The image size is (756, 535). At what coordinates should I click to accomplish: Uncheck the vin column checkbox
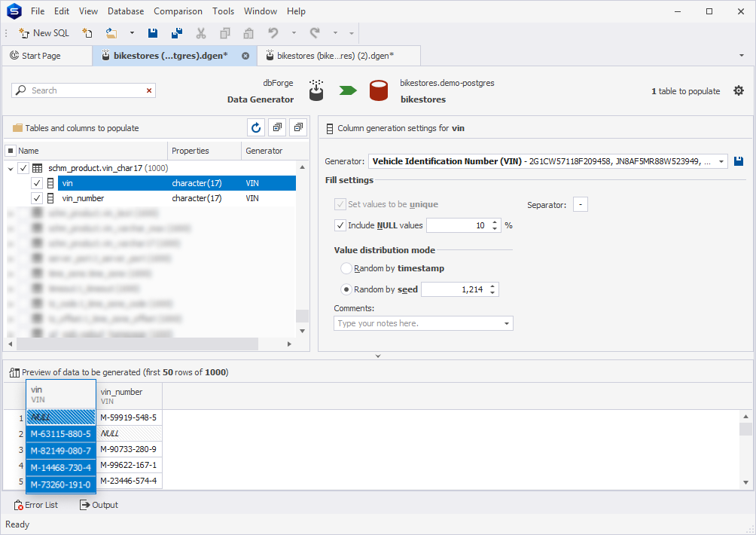pos(37,183)
